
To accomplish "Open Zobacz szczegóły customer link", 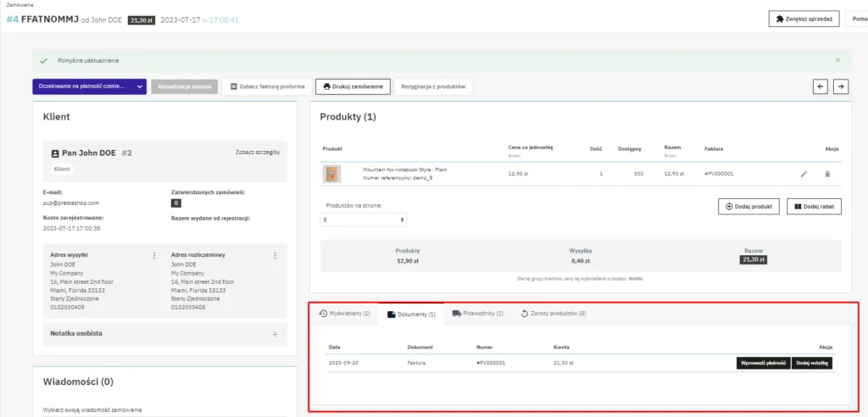I will coord(257,153).
